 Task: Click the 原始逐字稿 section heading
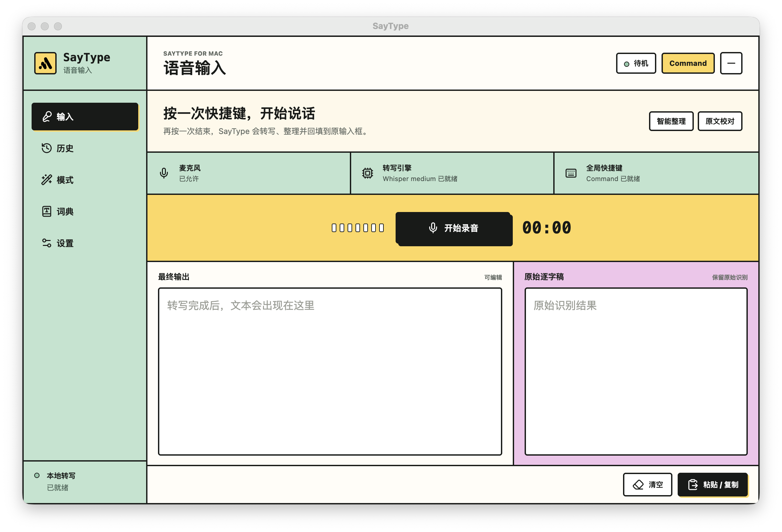(x=544, y=277)
